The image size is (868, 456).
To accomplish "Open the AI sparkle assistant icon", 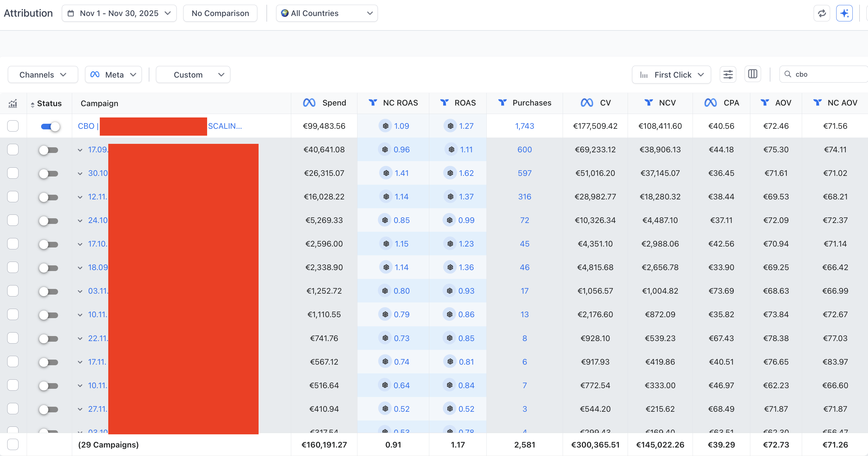I will (844, 14).
